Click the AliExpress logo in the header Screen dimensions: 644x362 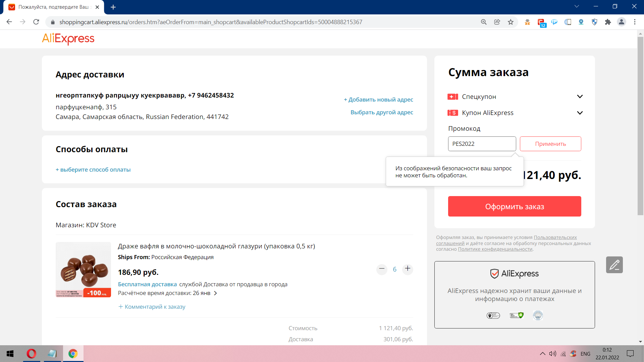(68, 39)
